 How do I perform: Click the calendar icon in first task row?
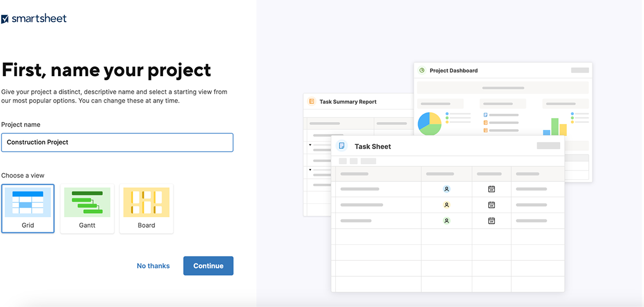tap(491, 189)
